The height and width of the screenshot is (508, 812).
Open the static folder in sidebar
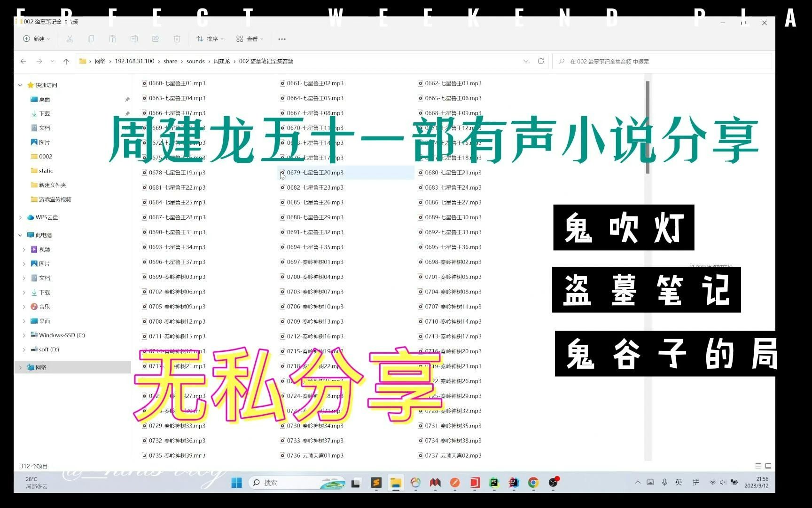point(46,171)
